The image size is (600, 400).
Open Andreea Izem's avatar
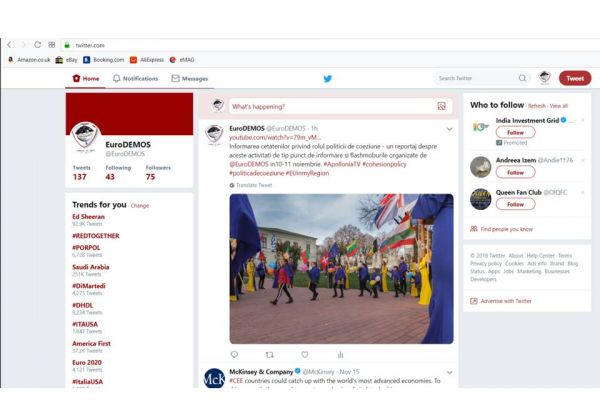[481, 167]
